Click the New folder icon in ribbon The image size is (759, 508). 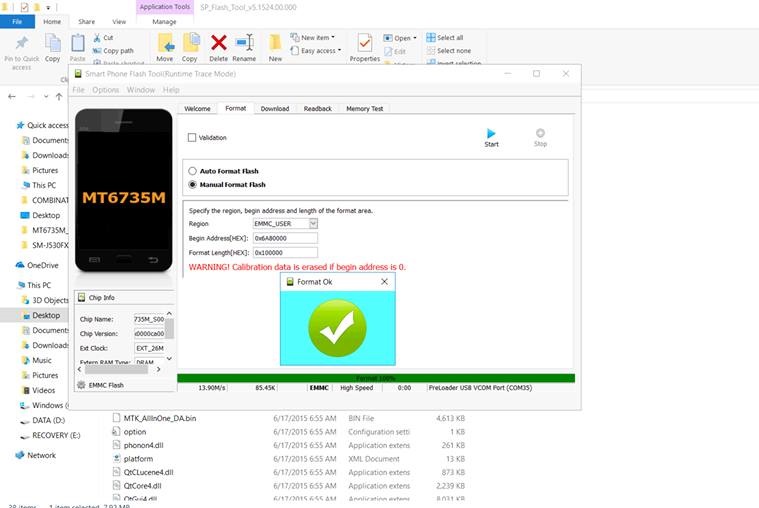pyautogui.click(x=275, y=43)
